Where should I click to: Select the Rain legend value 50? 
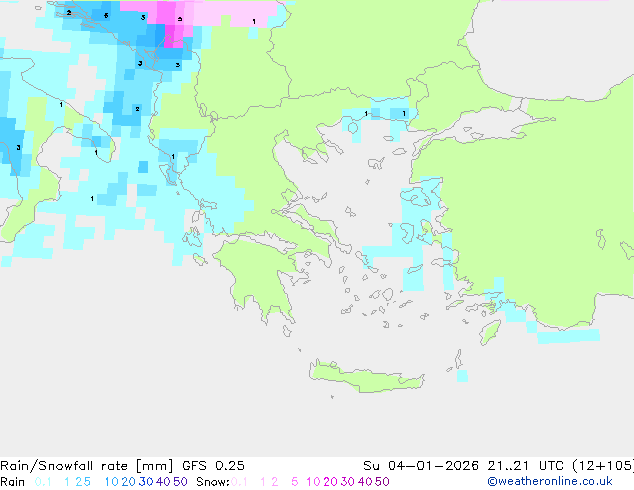pyautogui.click(x=180, y=482)
